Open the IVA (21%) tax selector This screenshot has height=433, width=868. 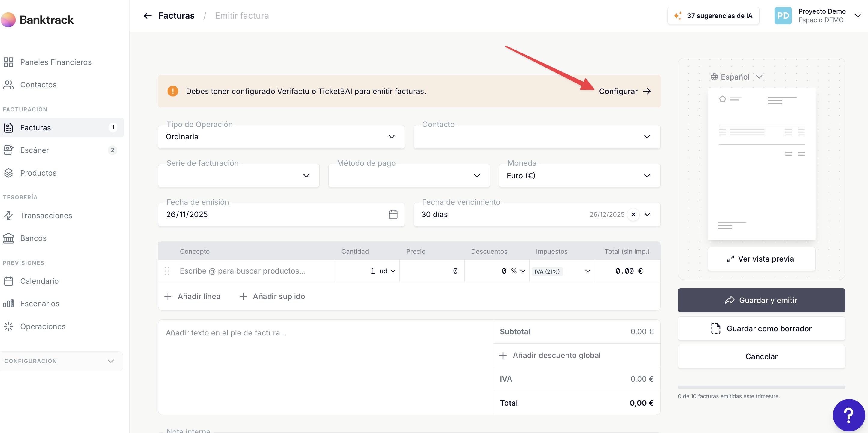[561, 271]
